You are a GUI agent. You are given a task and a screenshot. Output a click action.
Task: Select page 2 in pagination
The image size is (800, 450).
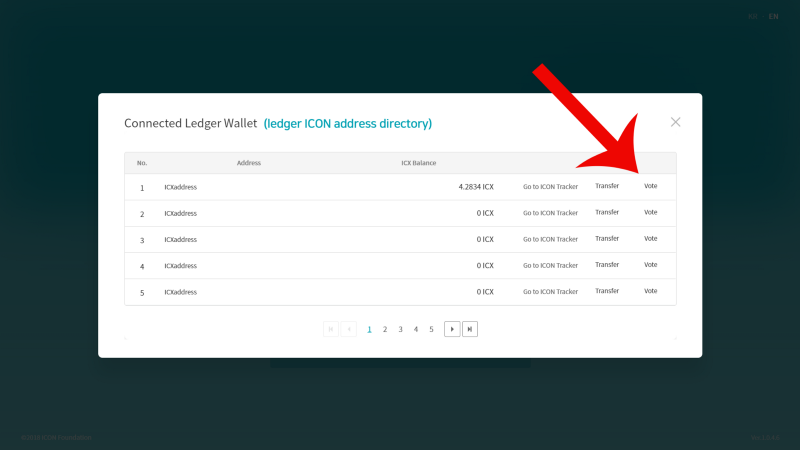(385, 330)
